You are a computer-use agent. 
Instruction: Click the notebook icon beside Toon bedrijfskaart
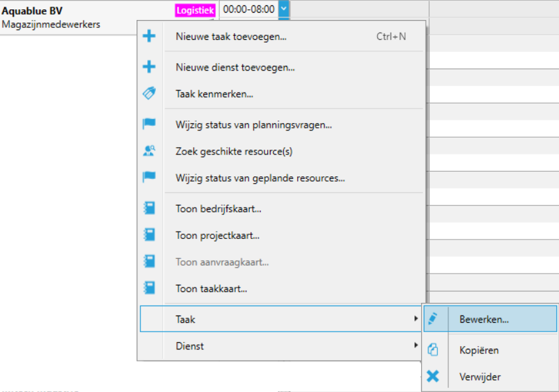149,208
